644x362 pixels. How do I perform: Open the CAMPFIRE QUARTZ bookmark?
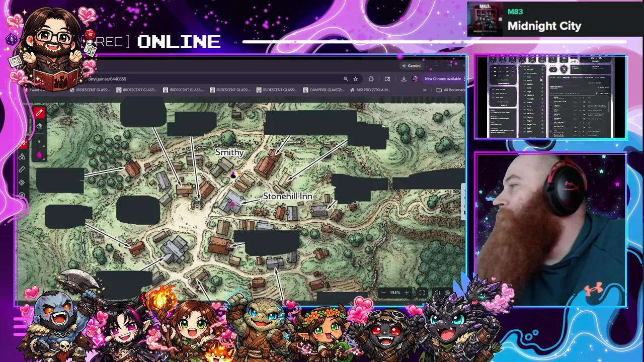(324, 90)
